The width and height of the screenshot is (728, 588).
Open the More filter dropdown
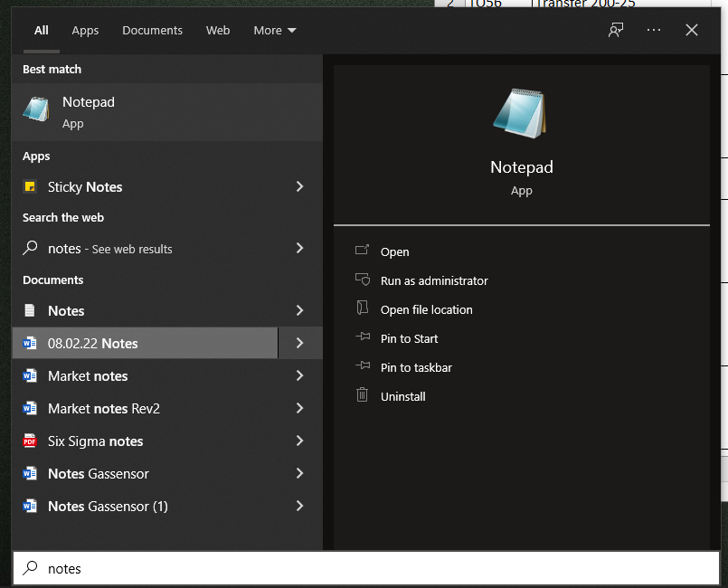(x=274, y=30)
